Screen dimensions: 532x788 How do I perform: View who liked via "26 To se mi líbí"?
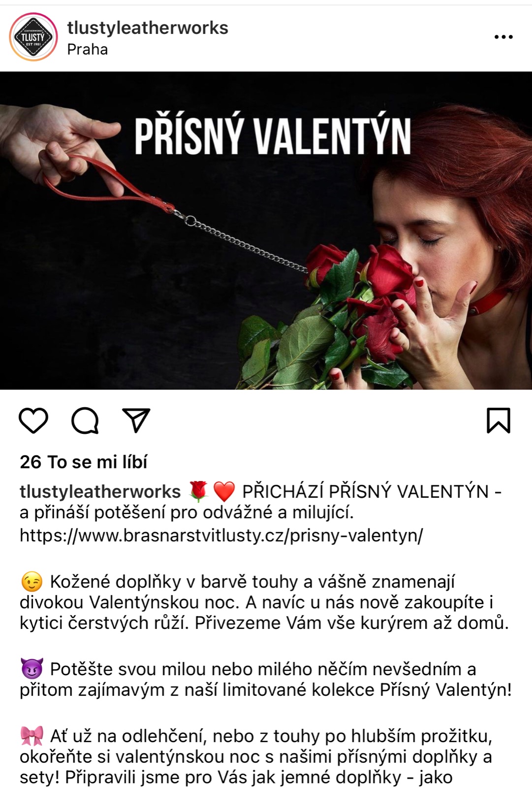pyautogui.click(x=84, y=462)
